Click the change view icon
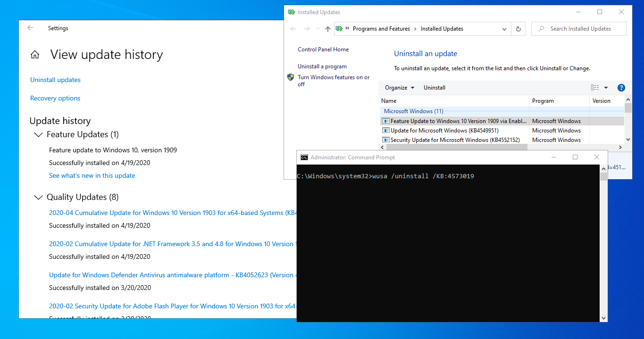Image resolution: width=644 pixels, height=339 pixels. coord(595,88)
